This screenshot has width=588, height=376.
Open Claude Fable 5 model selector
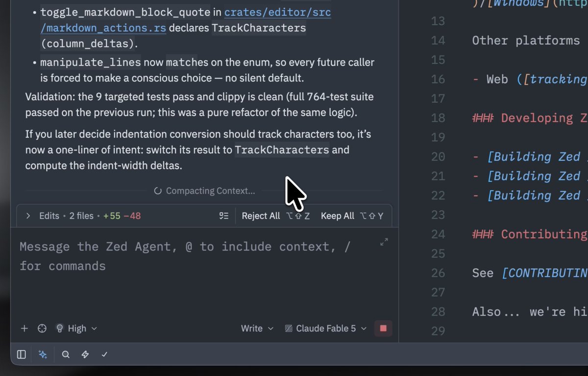[326, 328]
